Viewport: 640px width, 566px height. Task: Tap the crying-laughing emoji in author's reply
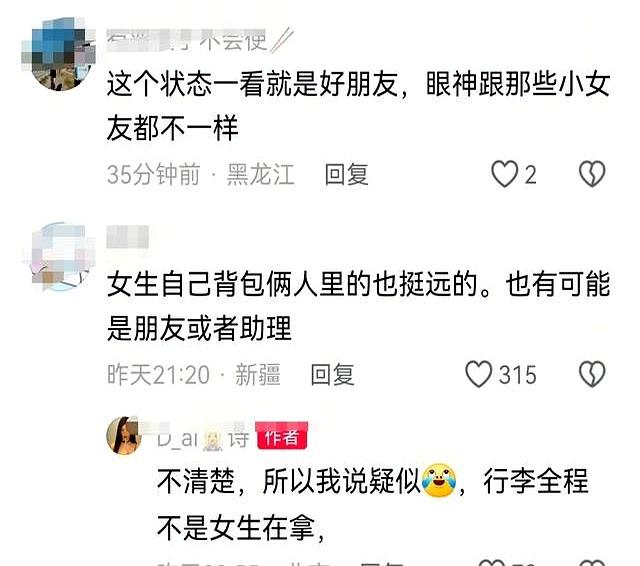(439, 480)
